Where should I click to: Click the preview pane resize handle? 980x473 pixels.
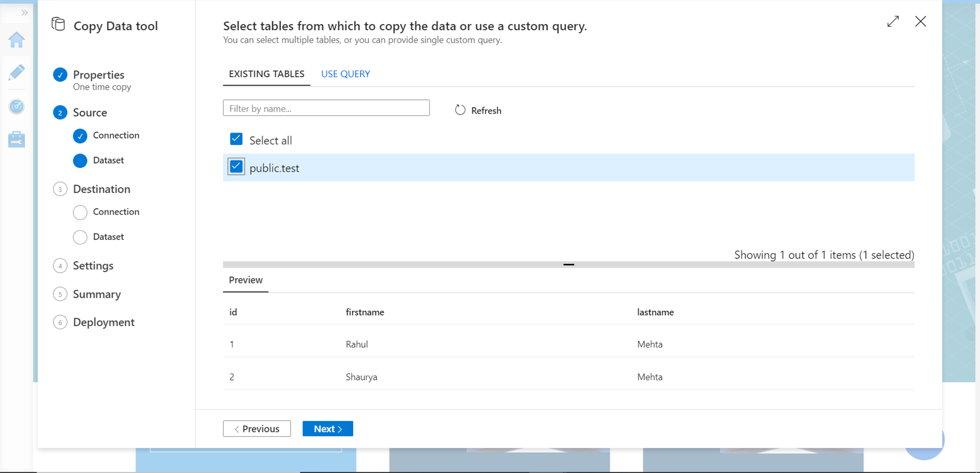(568, 264)
